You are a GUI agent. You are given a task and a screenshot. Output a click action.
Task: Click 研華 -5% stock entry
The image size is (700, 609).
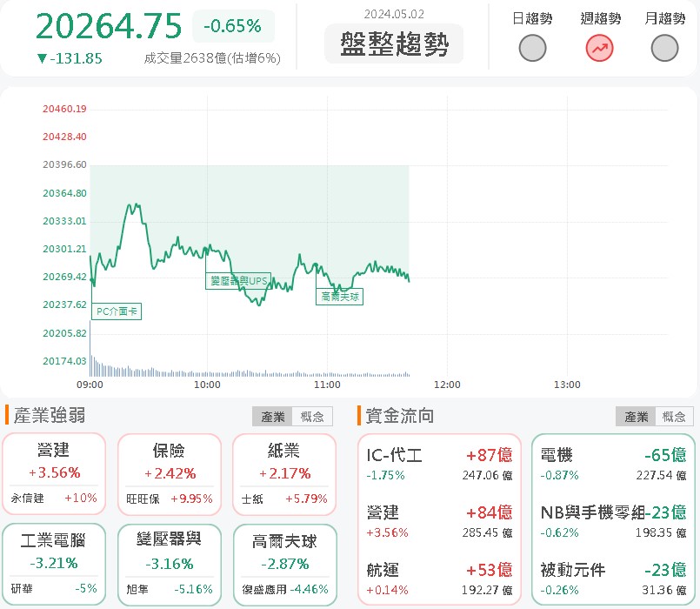click(54, 588)
